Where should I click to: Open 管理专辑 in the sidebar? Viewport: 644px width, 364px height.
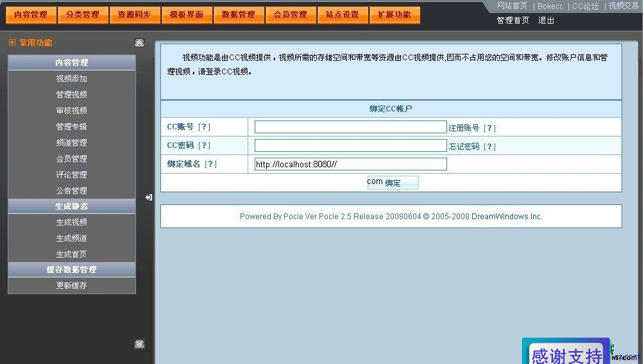(72, 126)
